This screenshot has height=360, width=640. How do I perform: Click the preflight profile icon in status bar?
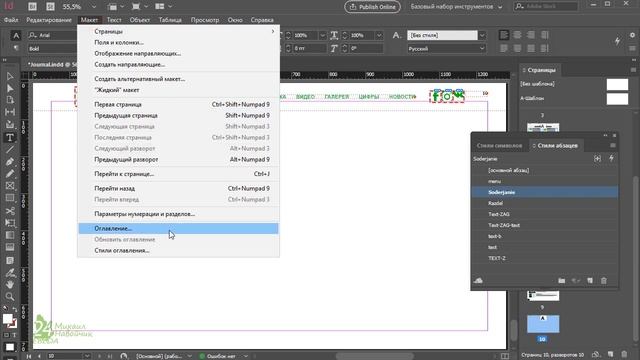124,356
